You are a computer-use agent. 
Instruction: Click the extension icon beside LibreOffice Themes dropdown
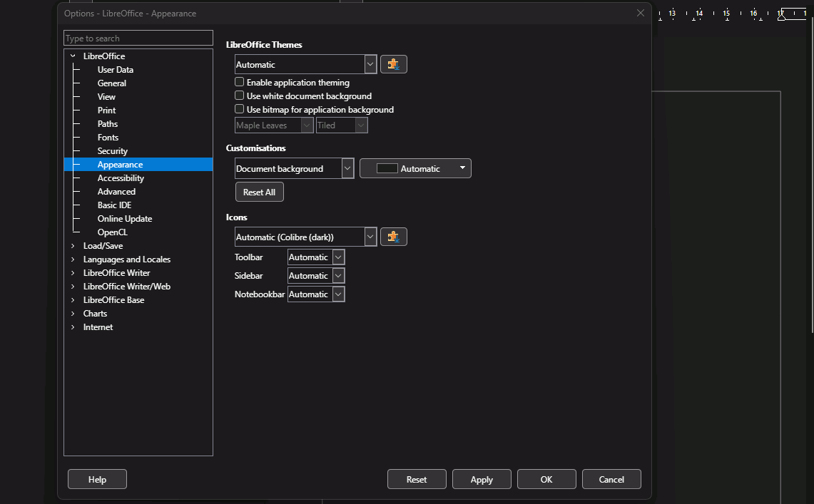click(393, 64)
